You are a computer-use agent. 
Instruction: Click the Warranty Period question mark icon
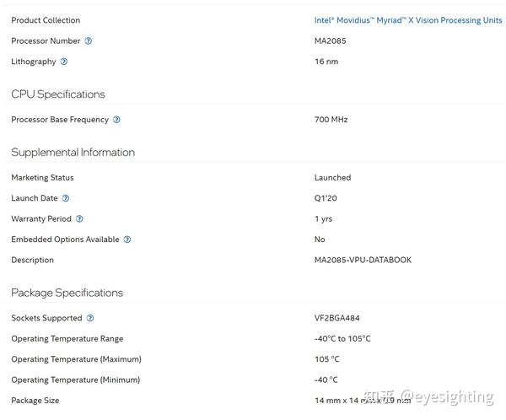pyautogui.click(x=79, y=219)
